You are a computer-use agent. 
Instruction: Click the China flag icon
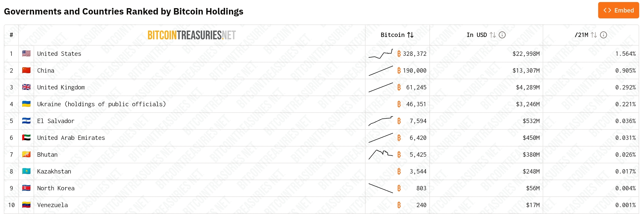pos(26,70)
